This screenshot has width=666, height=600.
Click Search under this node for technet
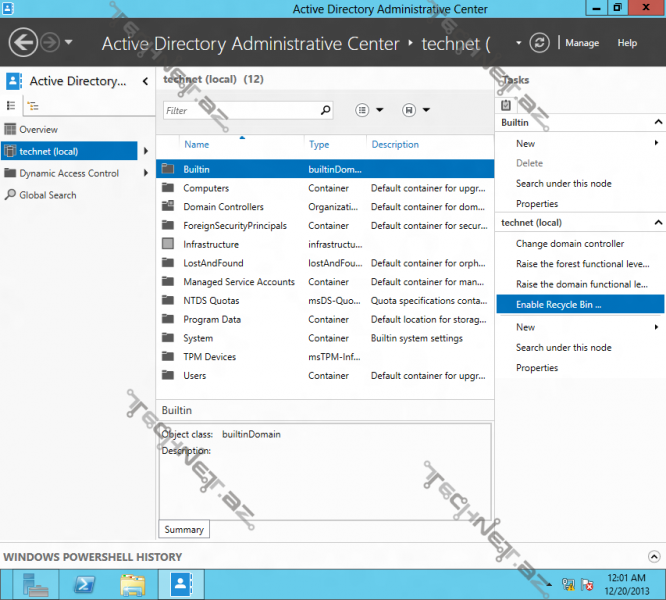point(564,347)
